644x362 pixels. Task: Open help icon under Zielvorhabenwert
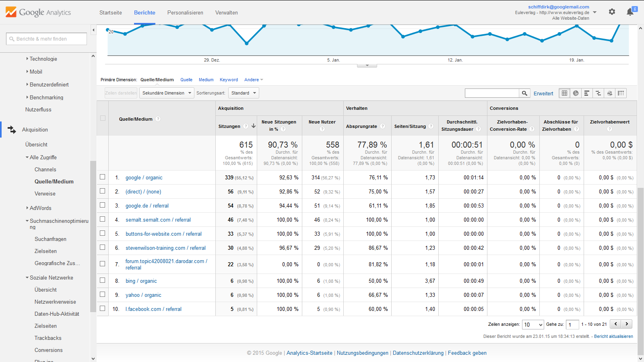click(x=609, y=129)
